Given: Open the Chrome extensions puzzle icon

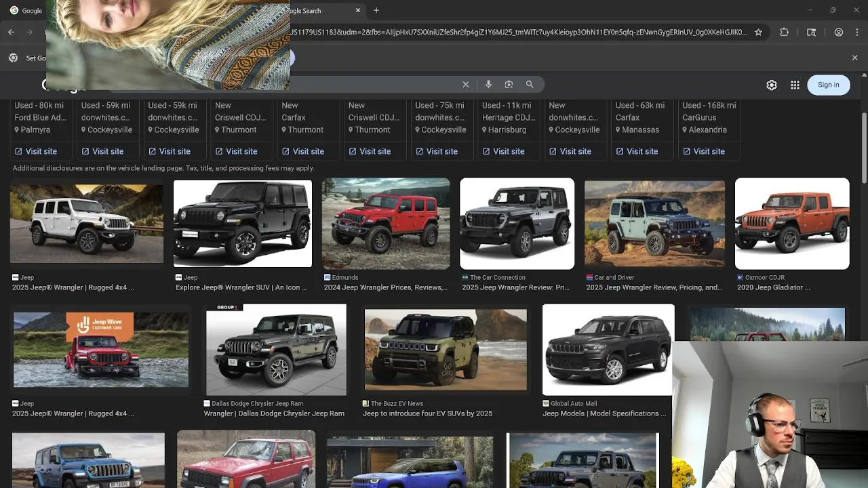Looking at the screenshot, I should pos(785,32).
